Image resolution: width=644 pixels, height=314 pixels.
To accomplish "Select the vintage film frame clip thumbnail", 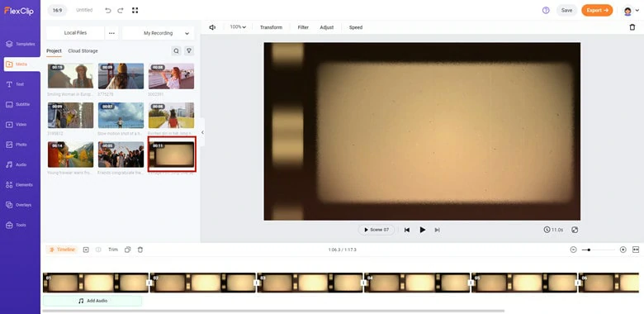I will tap(172, 155).
